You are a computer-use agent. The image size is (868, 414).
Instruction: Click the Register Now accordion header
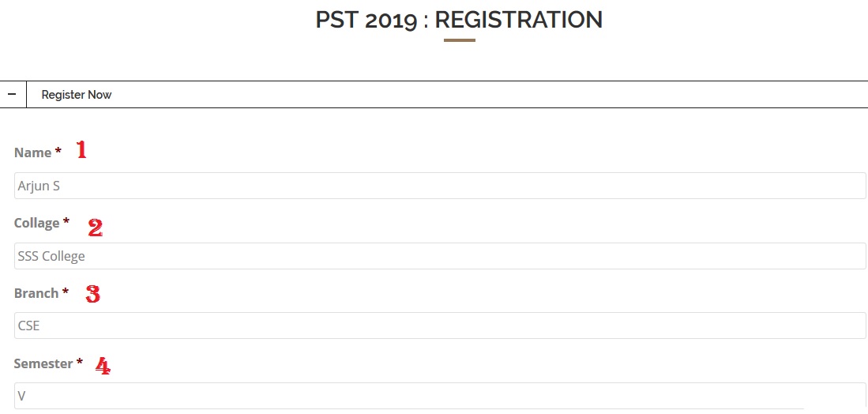(77, 95)
